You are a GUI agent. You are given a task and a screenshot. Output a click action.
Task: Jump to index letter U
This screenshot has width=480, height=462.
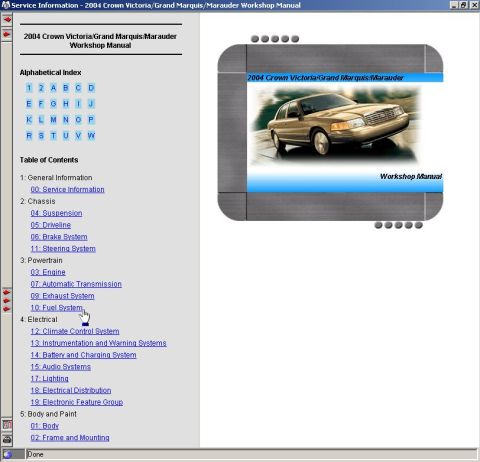66,136
